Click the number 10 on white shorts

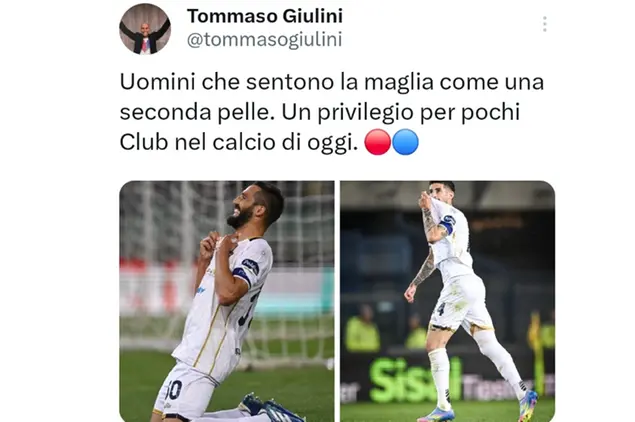174,391
